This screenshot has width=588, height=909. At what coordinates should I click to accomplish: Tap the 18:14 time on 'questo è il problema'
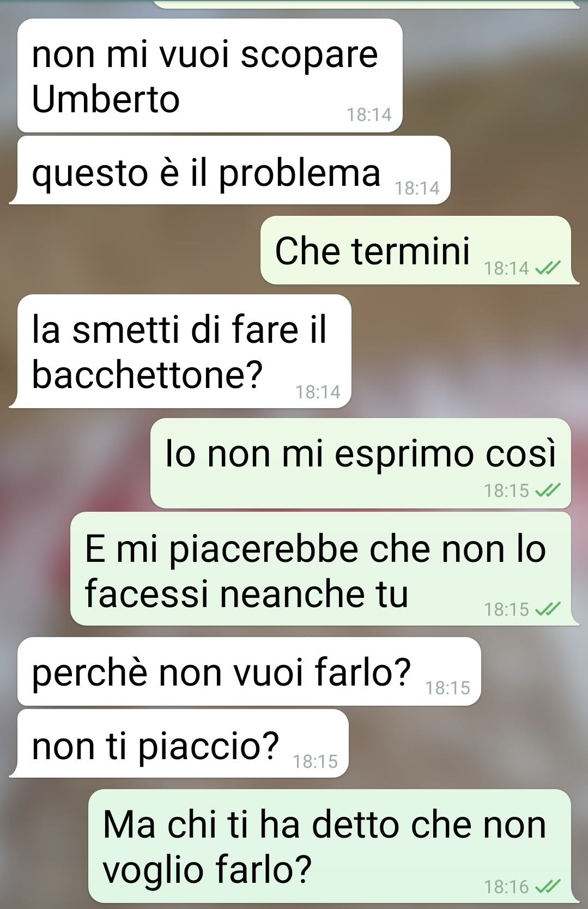[x=417, y=188]
